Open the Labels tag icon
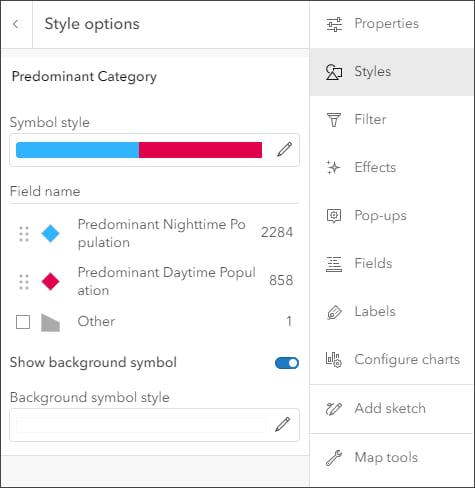This screenshot has height=488, width=475. click(x=334, y=312)
